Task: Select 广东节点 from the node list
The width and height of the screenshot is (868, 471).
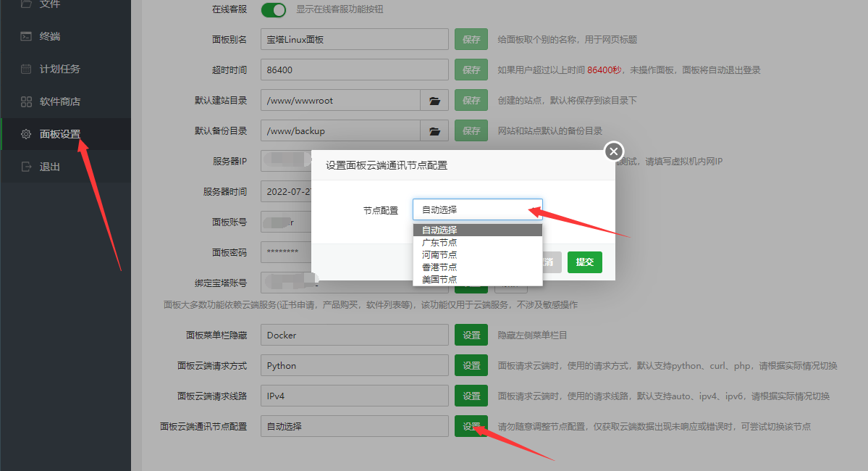Action: 438,243
